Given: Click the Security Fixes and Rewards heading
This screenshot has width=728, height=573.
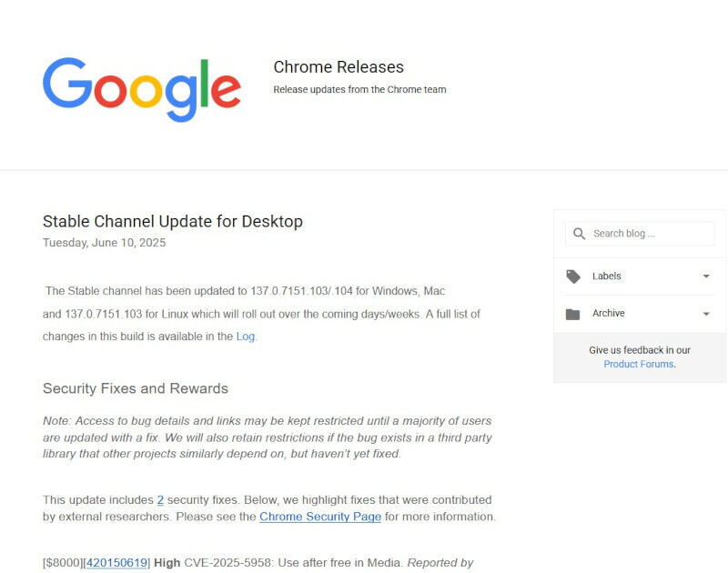Looking at the screenshot, I should 136,388.
